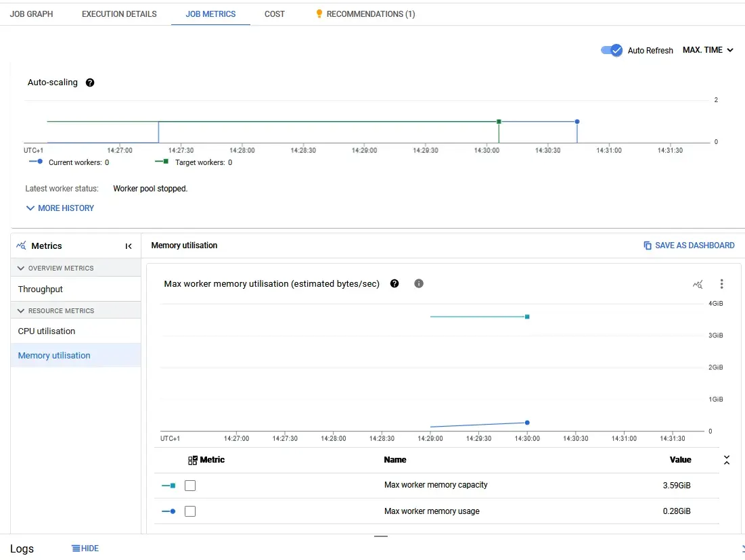
Task: Open the Job Graph tab
Action: 31,14
